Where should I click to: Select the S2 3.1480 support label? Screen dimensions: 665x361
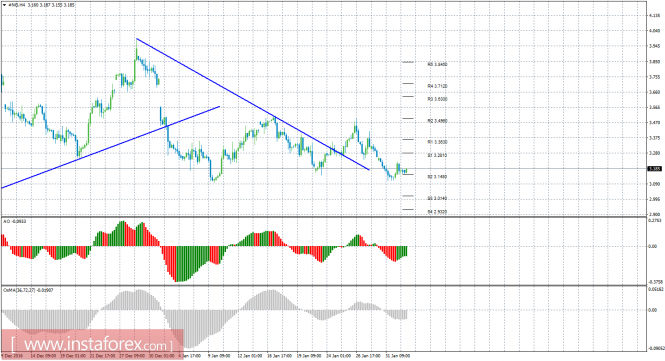[x=437, y=176]
